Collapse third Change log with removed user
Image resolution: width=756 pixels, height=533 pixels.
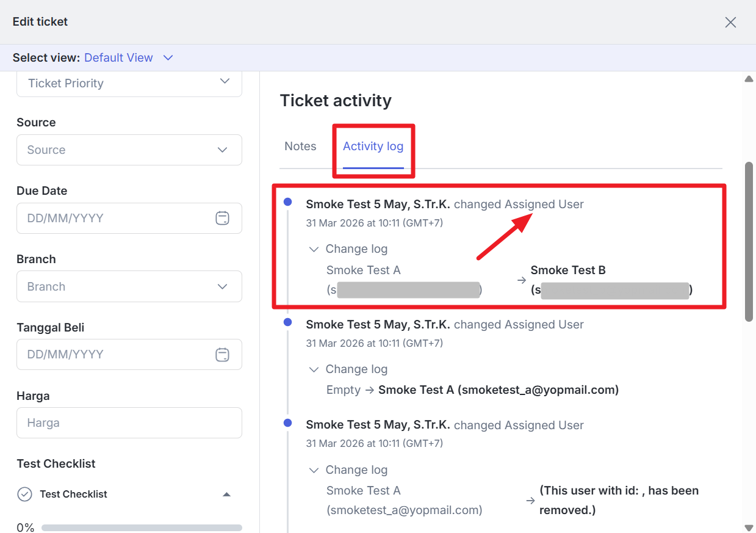coord(314,470)
